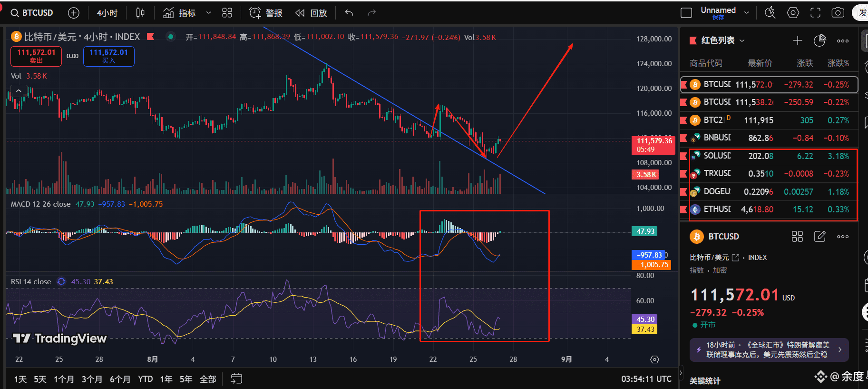Image resolution: width=868 pixels, height=389 pixels.
Task: Select the BTC2! futures watchlist row
Action: pos(769,120)
